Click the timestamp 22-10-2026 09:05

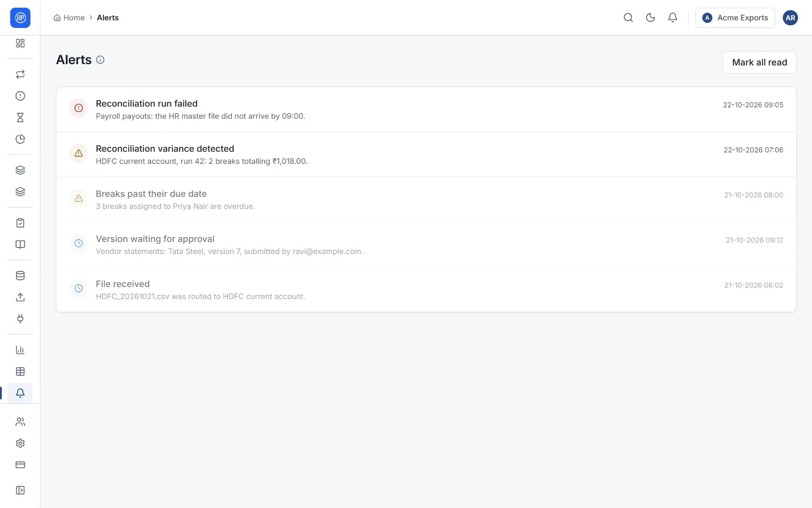coord(753,105)
